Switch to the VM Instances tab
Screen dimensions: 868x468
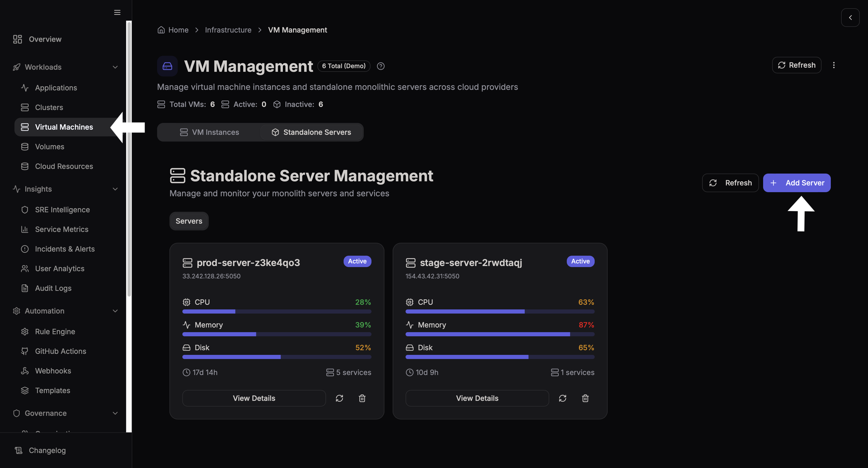point(209,132)
